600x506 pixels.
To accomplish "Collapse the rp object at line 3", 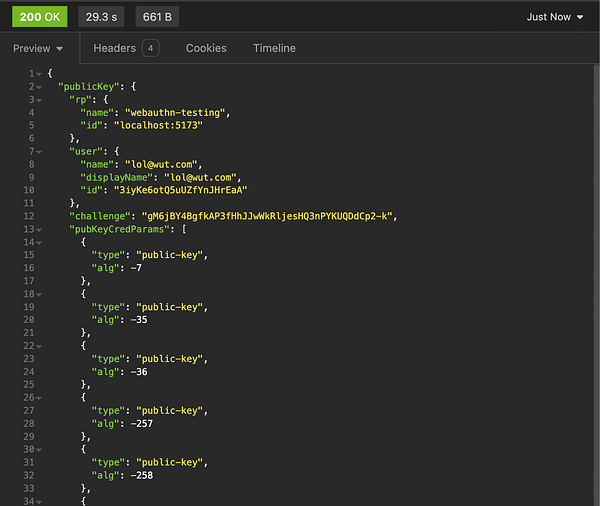I will coord(39,101).
